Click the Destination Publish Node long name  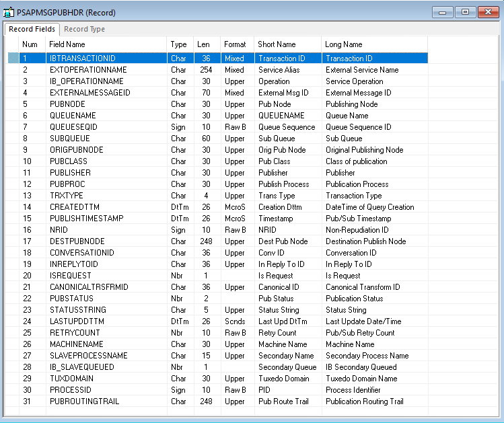366,241
